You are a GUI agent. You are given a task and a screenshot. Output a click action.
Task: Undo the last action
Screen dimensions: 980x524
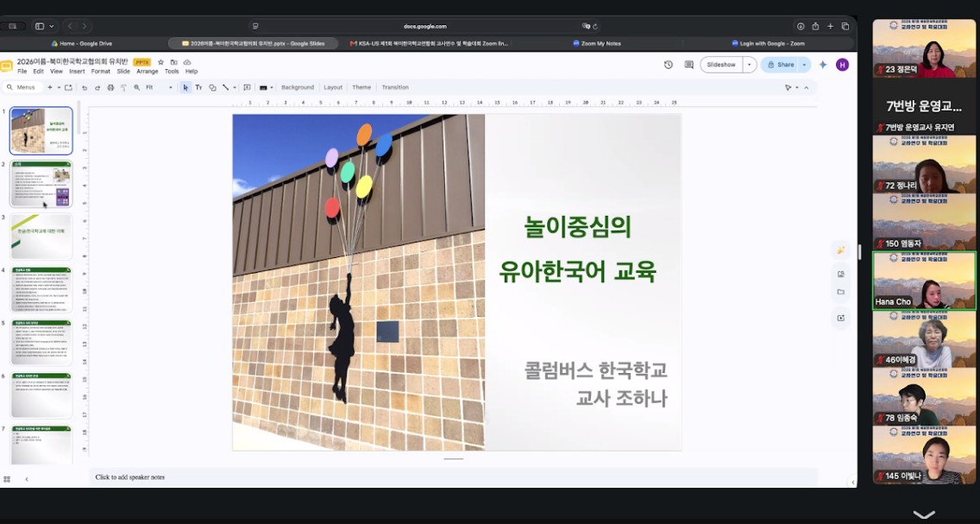pos(85,87)
